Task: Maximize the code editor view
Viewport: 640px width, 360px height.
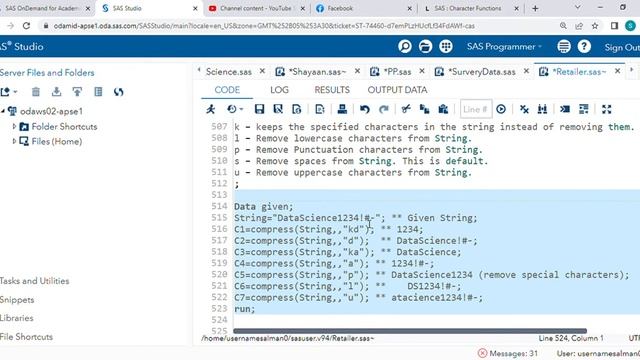Action: click(607, 109)
